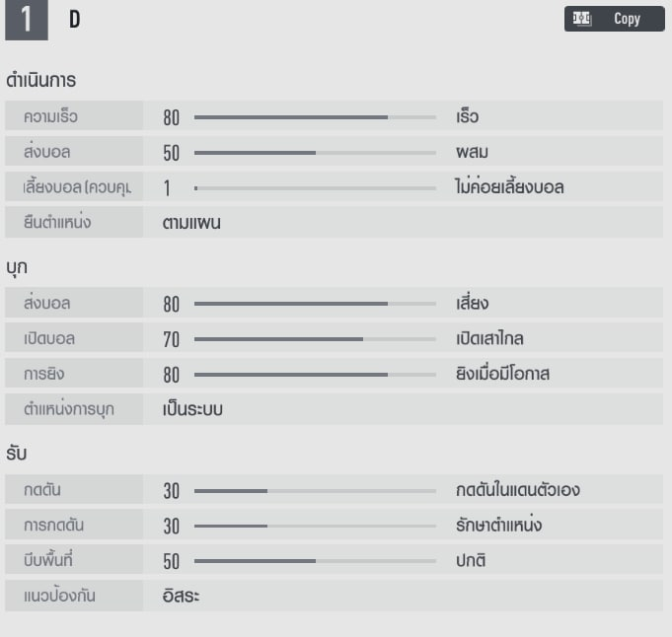This screenshot has width=672, height=637.
Task: Click the Copy text label
Action: (627, 19)
